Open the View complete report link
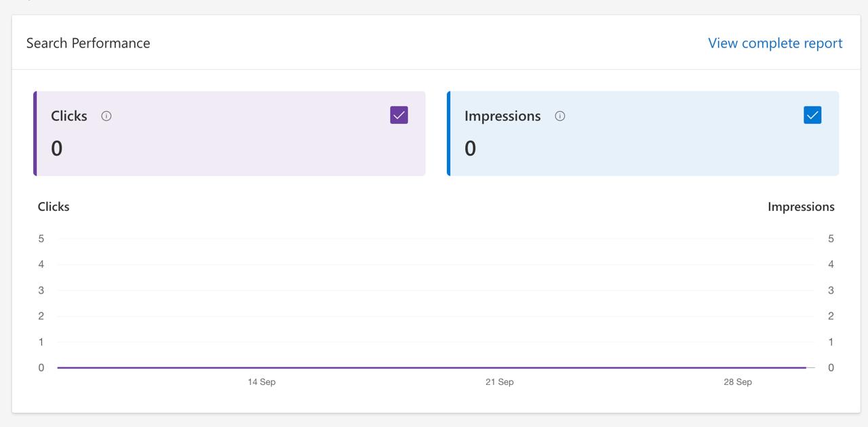This screenshot has width=868, height=427. tap(775, 43)
